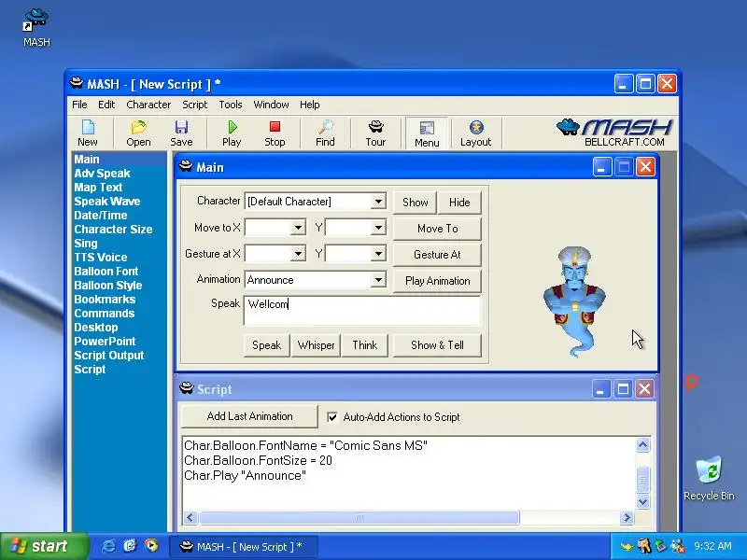Select PowerPoint in the sidebar
Viewport: 747px width, 560px height.
click(x=105, y=342)
